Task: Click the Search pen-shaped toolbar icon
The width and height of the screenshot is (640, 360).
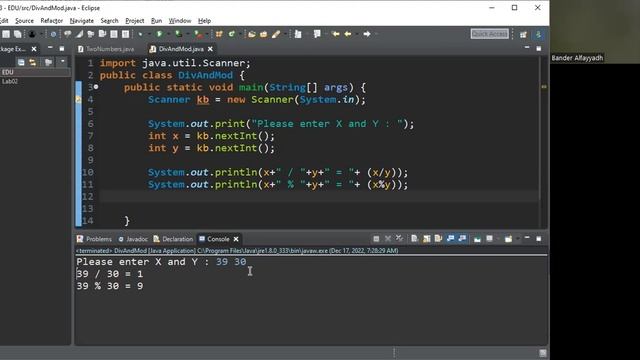Action: [x=276, y=34]
